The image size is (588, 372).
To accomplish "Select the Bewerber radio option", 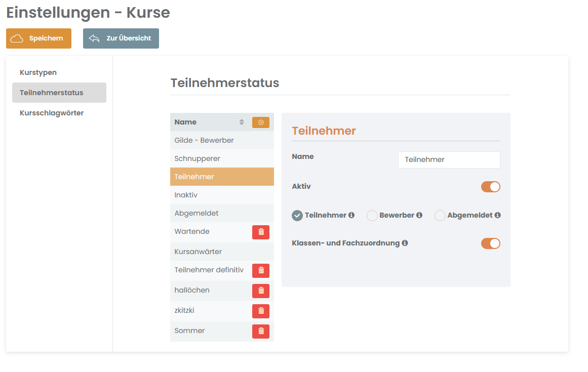I will click(x=372, y=216).
